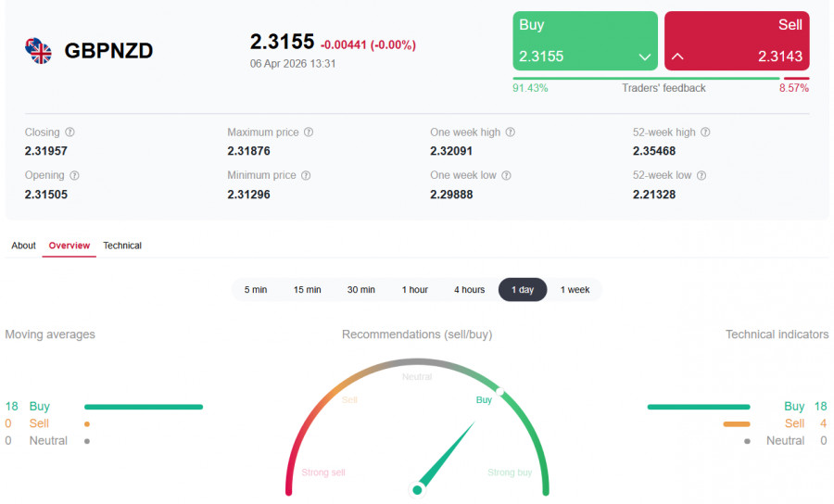Click the Traders' feedback buy bar
Image resolution: width=834 pixels, height=504 pixels.
[646, 78]
